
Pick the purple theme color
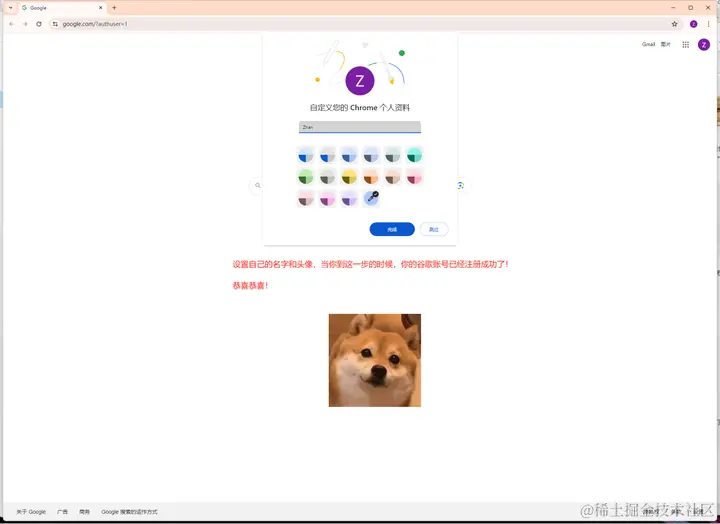[x=349, y=199]
